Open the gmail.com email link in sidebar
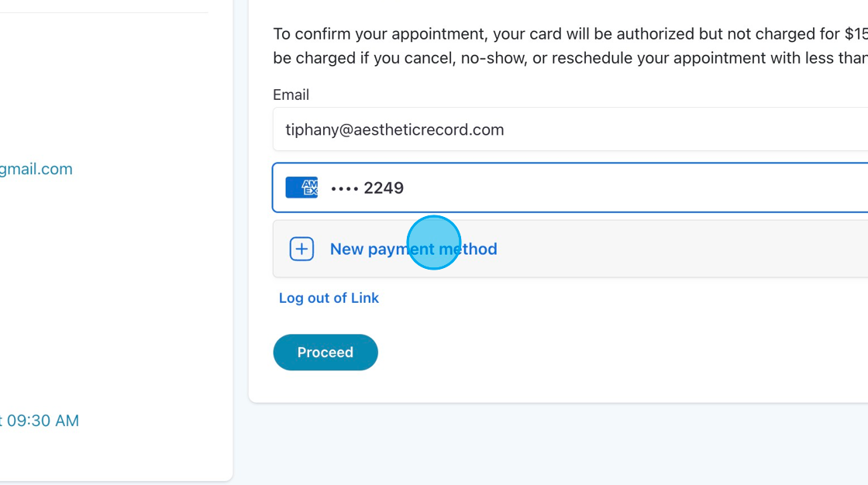This screenshot has width=868, height=485. [x=36, y=169]
